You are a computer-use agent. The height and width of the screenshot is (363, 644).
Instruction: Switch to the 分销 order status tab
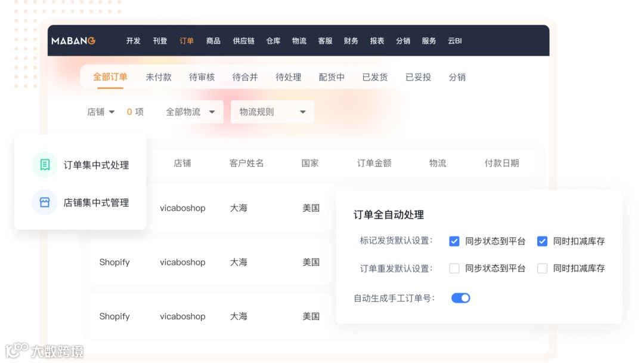[x=457, y=77]
